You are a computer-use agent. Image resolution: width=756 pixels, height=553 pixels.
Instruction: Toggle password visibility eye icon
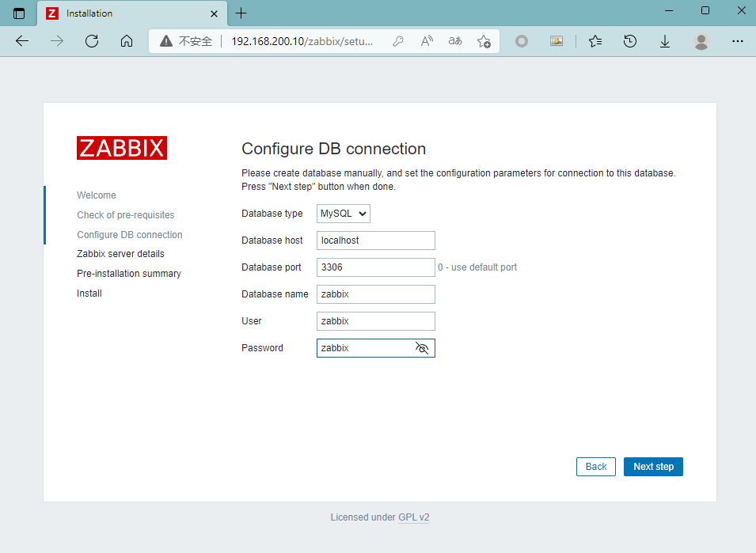[x=422, y=348]
